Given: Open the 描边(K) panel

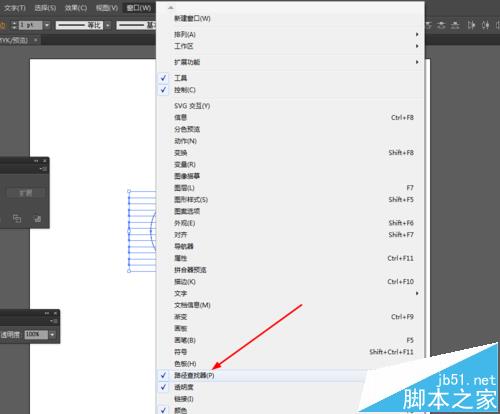Looking at the screenshot, I should 290,282.
